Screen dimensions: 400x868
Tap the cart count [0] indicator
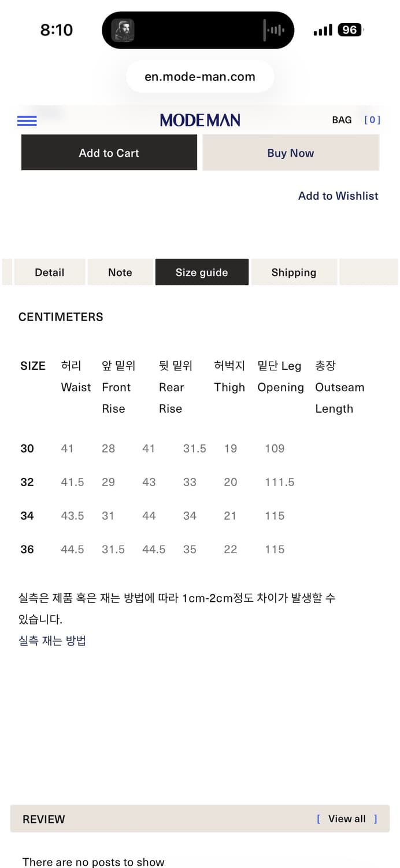click(x=373, y=120)
